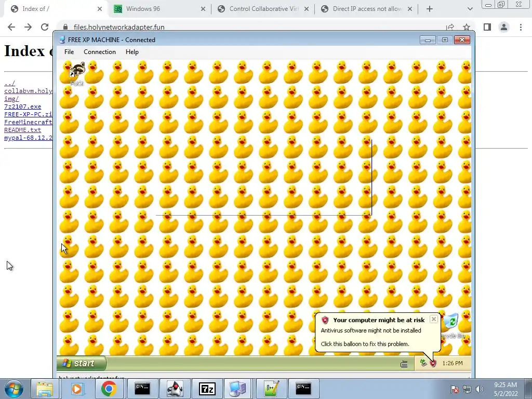Open the Recycle Bin on XP desktop

(453, 326)
